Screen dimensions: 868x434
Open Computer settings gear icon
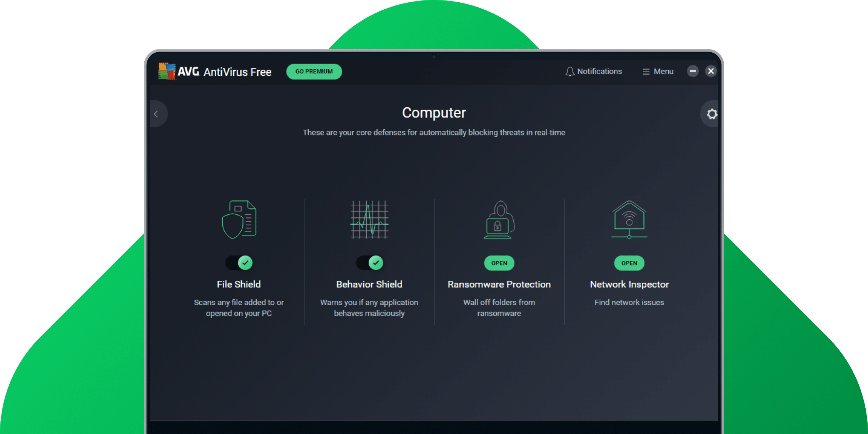tap(712, 114)
